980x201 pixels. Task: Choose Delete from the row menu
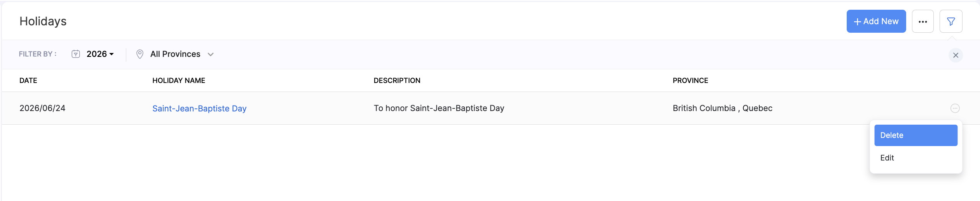click(x=915, y=135)
